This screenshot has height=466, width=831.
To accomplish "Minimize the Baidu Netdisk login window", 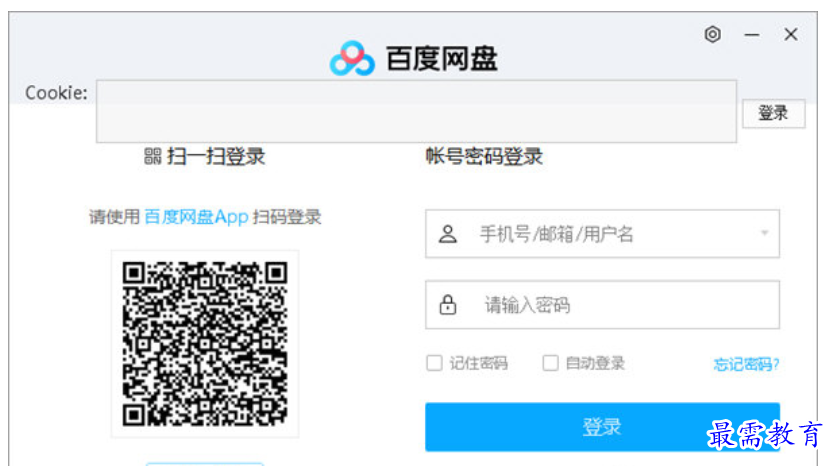I will click(x=752, y=35).
